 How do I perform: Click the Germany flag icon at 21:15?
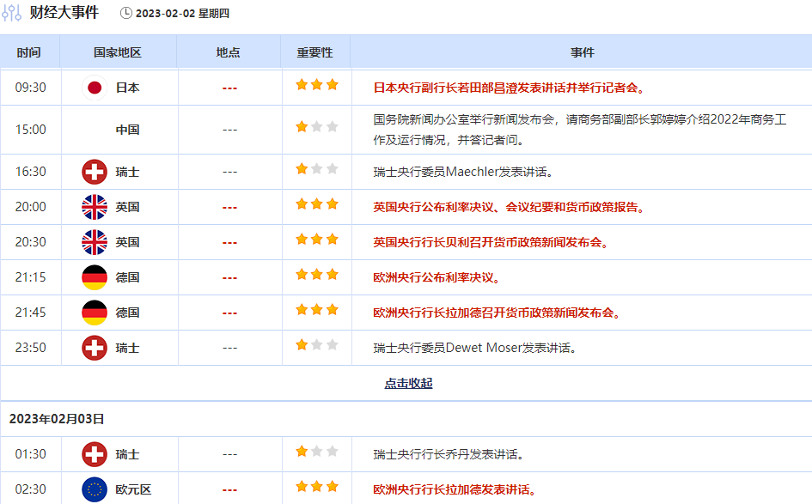[x=95, y=277]
